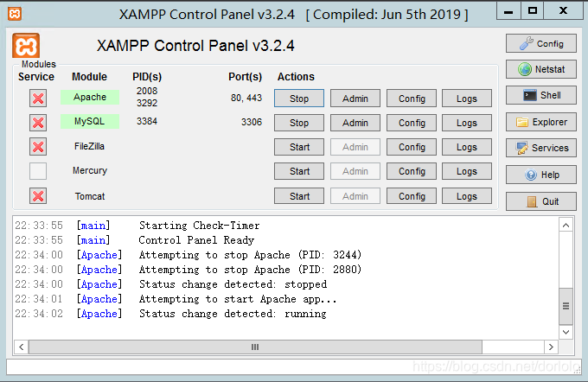The width and height of the screenshot is (588, 382).
Task: Open the FileZilla Logs menu
Action: click(467, 147)
